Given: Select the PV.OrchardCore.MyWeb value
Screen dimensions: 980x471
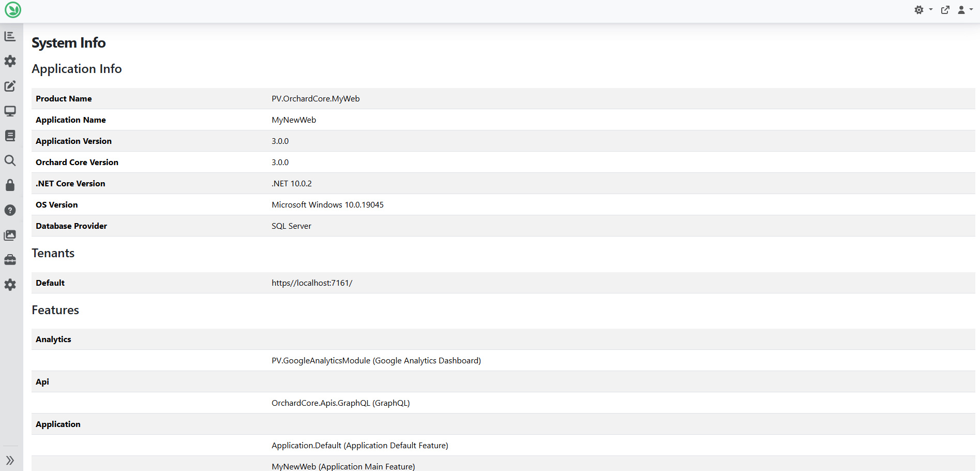Looking at the screenshot, I should click(315, 99).
